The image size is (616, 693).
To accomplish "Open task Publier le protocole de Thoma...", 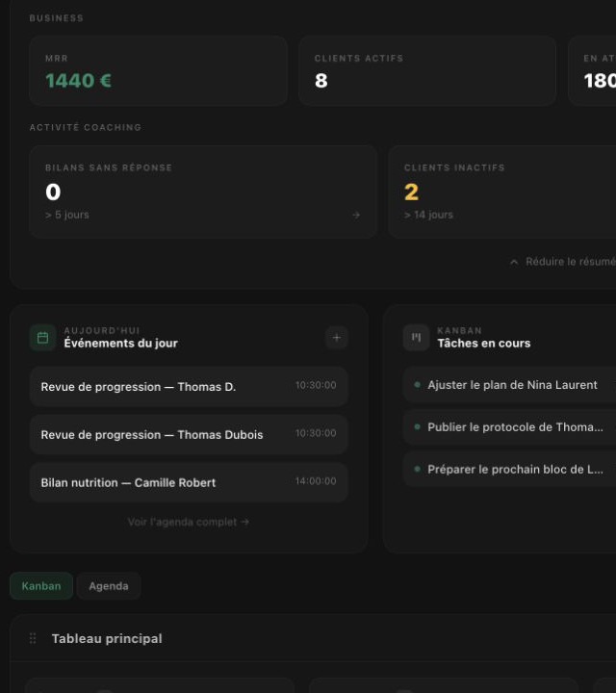I will point(509,427).
